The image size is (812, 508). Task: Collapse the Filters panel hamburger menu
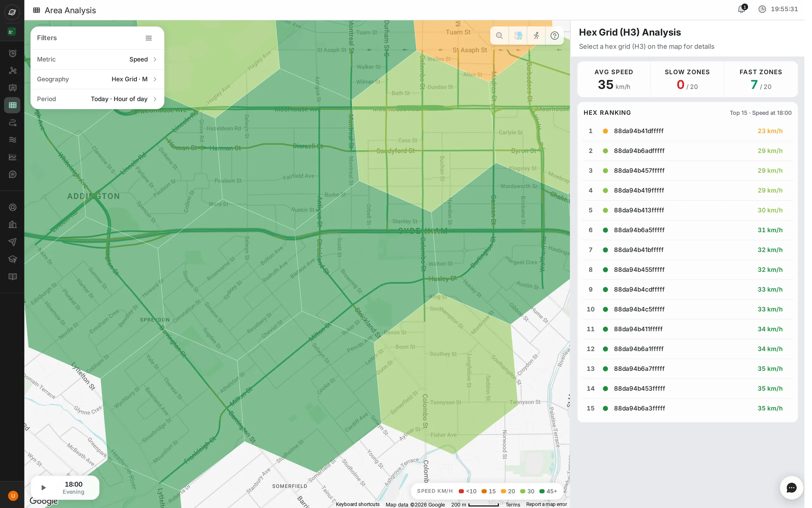149,38
